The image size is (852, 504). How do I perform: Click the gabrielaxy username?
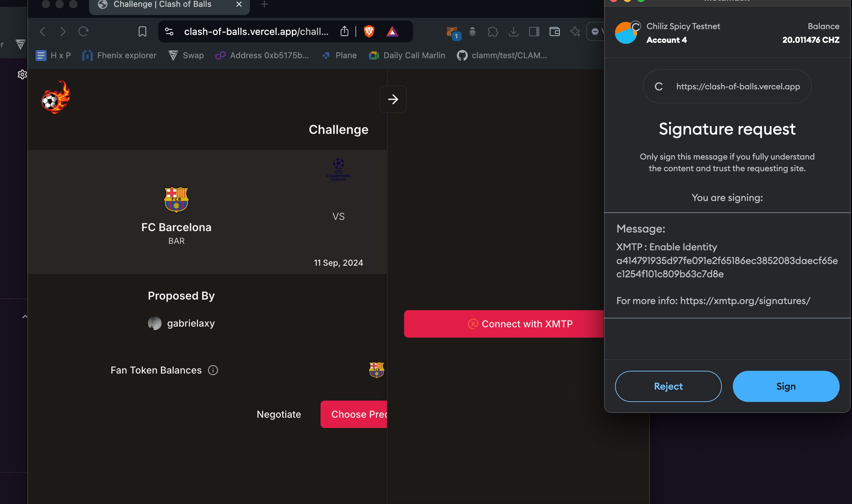191,323
